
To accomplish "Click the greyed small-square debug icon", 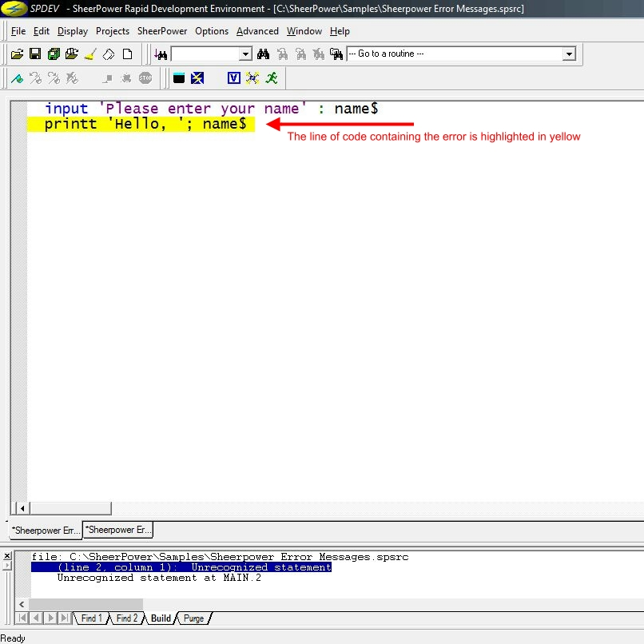I will tap(108, 78).
